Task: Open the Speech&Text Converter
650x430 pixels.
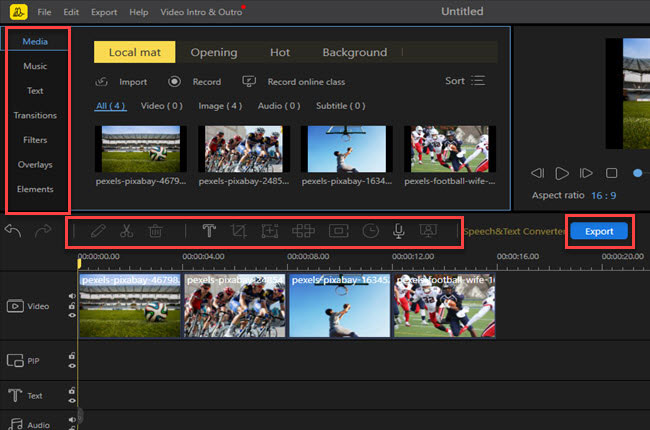Action: [x=514, y=231]
